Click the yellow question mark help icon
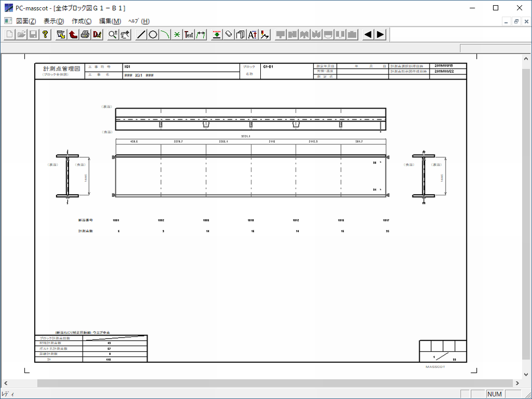 click(x=46, y=35)
